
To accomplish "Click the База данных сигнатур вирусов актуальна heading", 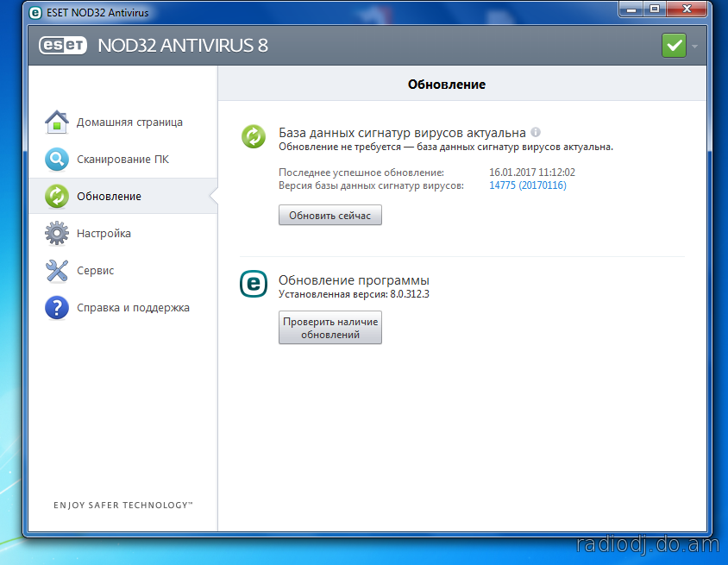I will tap(402, 133).
